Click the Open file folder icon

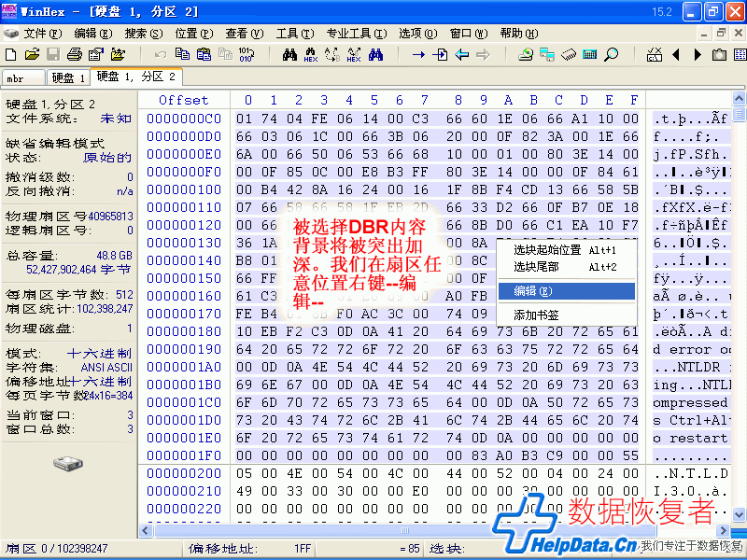[x=32, y=55]
